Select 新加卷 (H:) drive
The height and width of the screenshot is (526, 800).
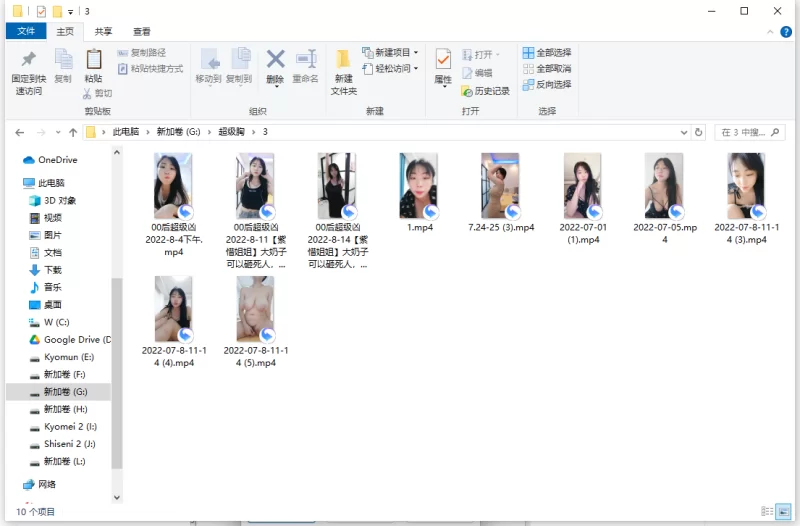click(58, 409)
